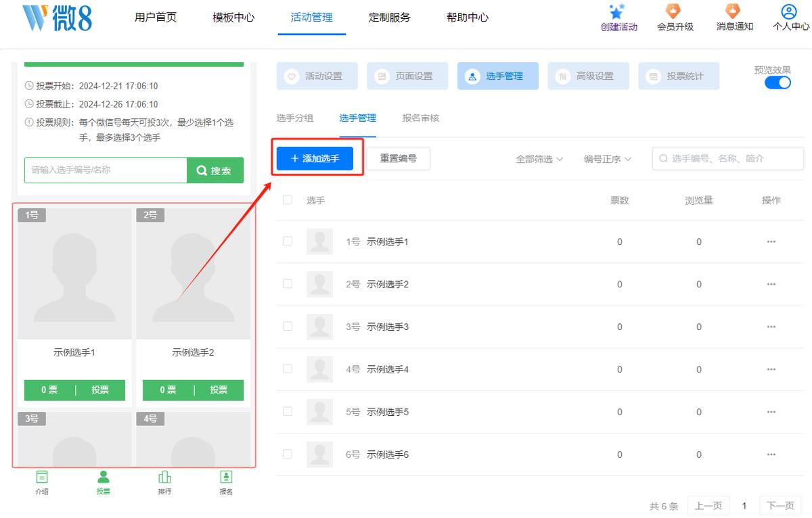Click the avatar of 示例选手3 in the list

pos(319,327)
